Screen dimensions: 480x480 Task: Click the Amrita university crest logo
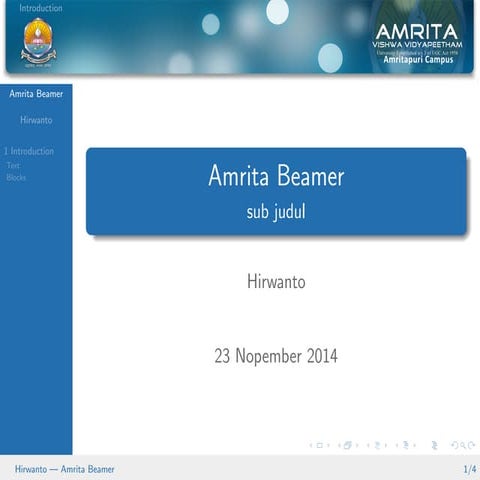(38, 43)
